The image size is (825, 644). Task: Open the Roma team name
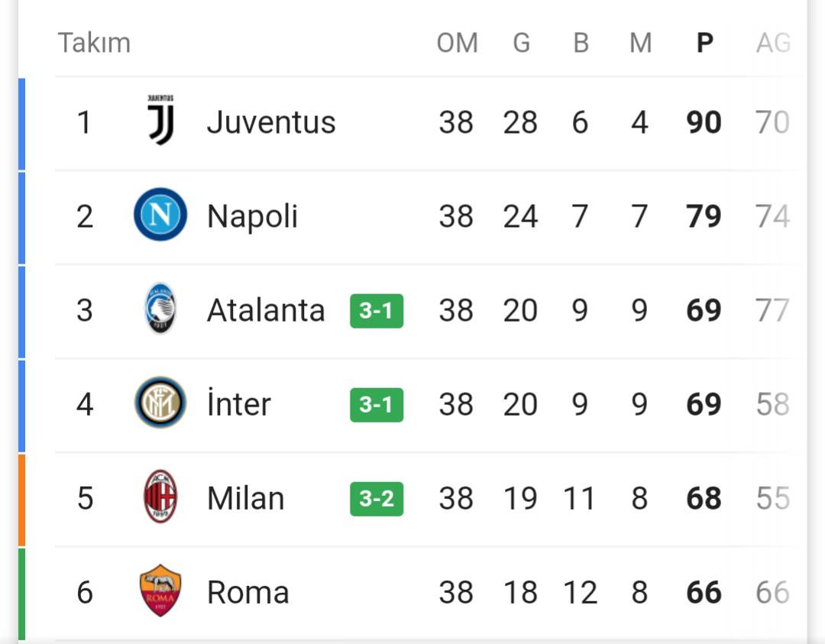pyautogui.click(x=247, y=593)
